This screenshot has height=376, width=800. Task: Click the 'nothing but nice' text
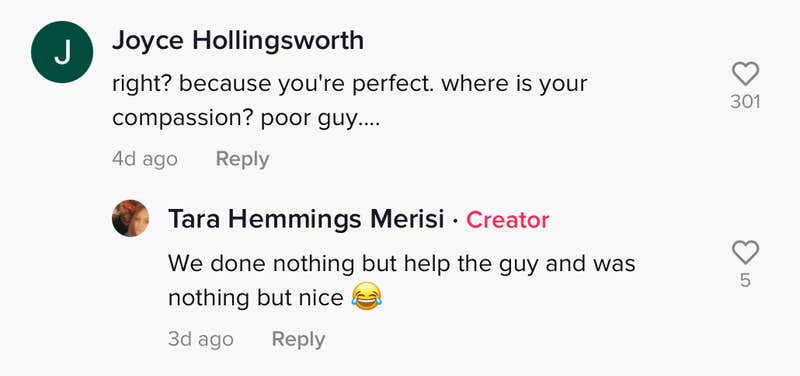256,298
